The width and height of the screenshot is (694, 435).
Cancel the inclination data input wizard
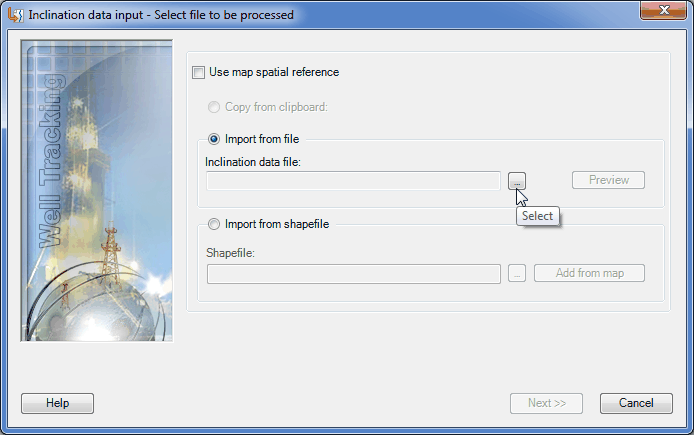(636, 403)
